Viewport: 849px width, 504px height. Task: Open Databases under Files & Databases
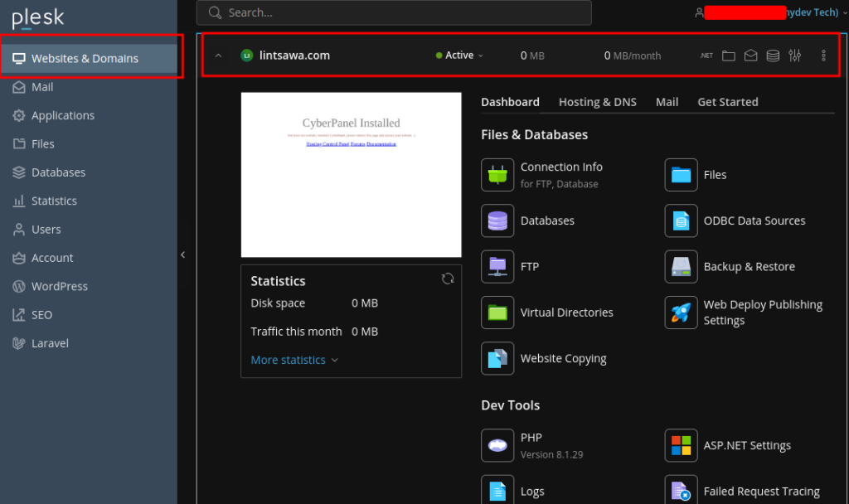528,220
